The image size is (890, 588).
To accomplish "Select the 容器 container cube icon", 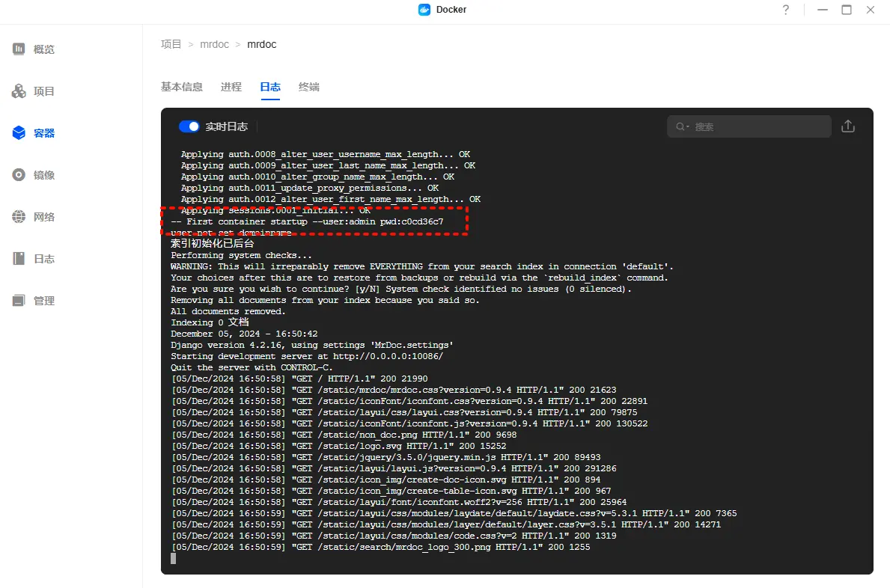I will pyautogui.click(x=19, y=133).
